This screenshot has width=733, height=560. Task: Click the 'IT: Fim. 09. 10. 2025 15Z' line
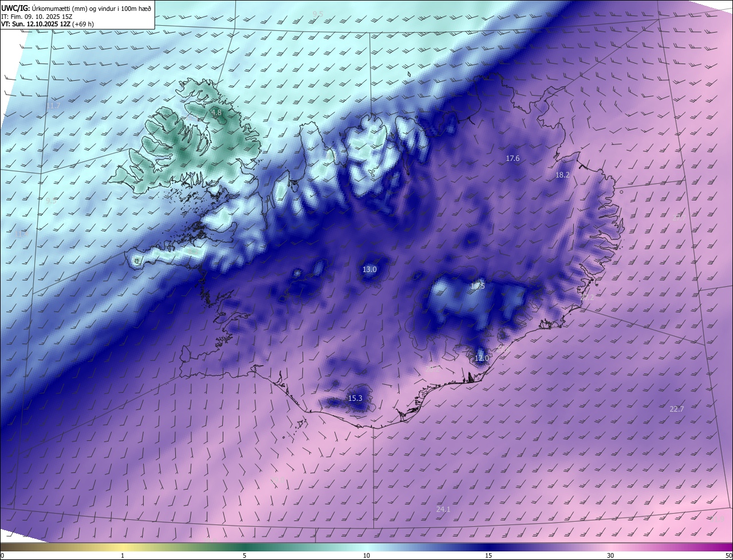(x=37, y=17)
